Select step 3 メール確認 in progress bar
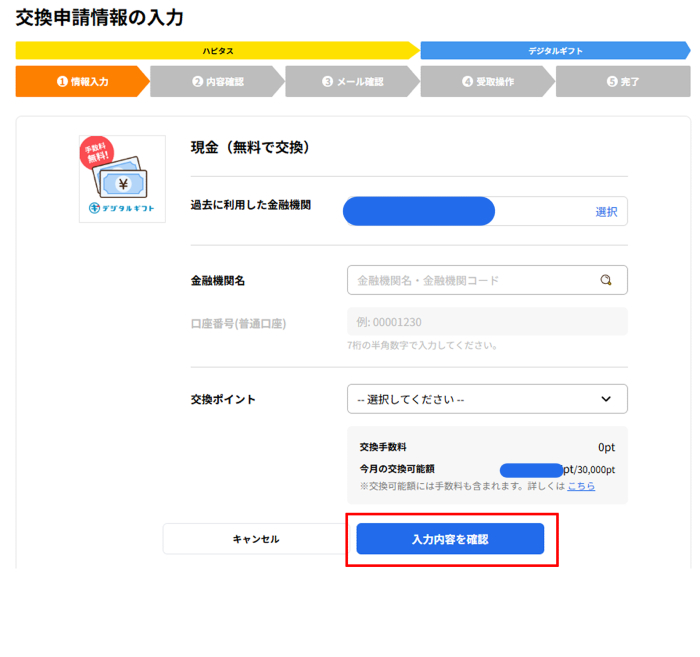The image size is (700, 657). pyautogui.click(x=353, y=81)
